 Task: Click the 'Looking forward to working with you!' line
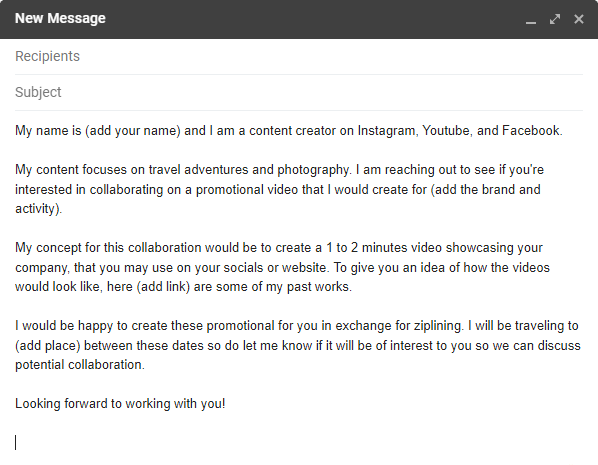pos(120,404)
